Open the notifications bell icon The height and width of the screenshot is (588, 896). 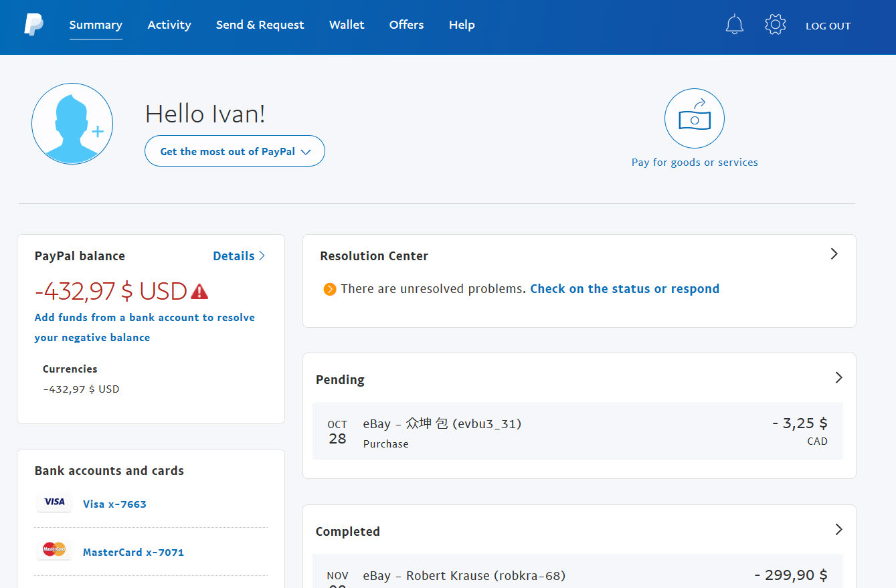click(734, 25)
